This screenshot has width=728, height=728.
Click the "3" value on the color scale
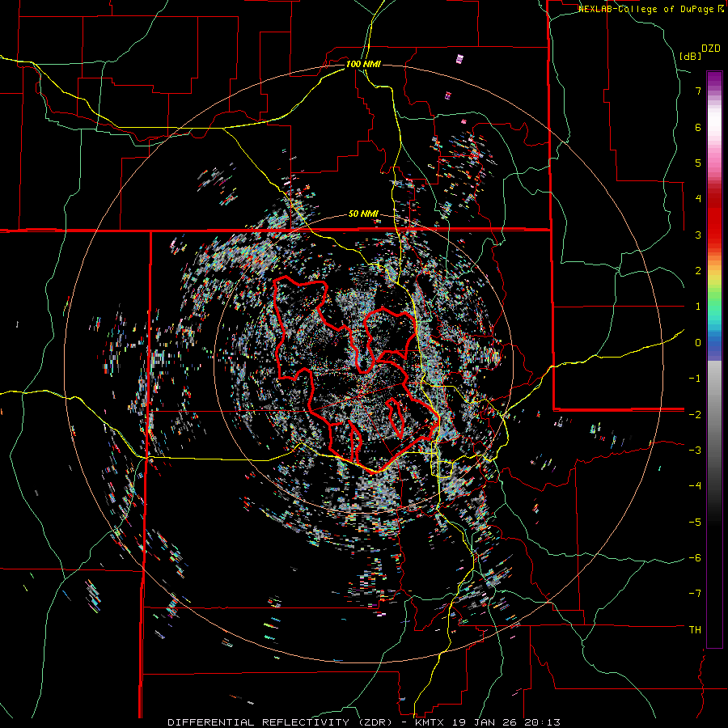(x=698, y=235)
